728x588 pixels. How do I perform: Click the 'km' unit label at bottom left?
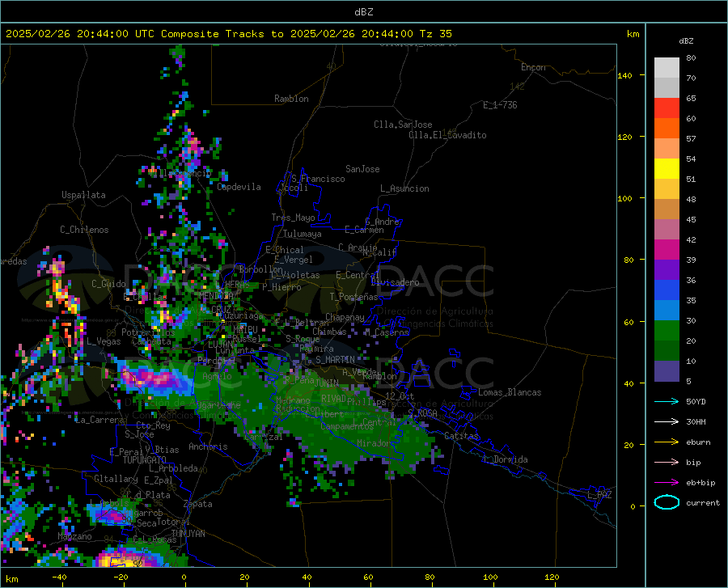pyautogui.click(x=11, y=579)
